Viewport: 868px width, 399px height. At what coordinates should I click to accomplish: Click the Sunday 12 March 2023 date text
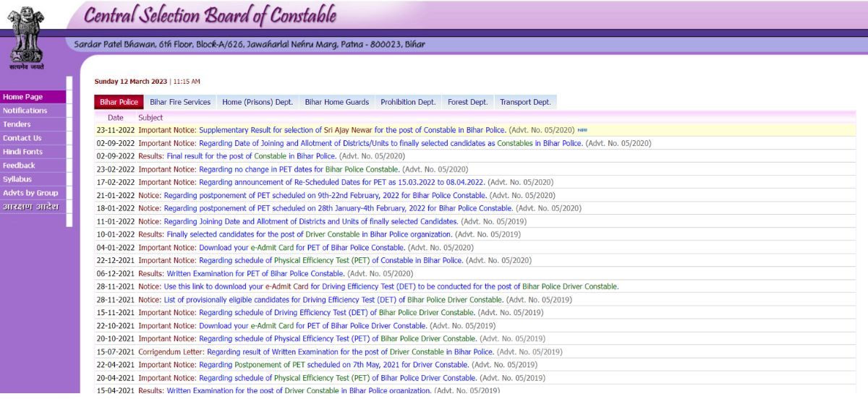(x=131, y=82)
